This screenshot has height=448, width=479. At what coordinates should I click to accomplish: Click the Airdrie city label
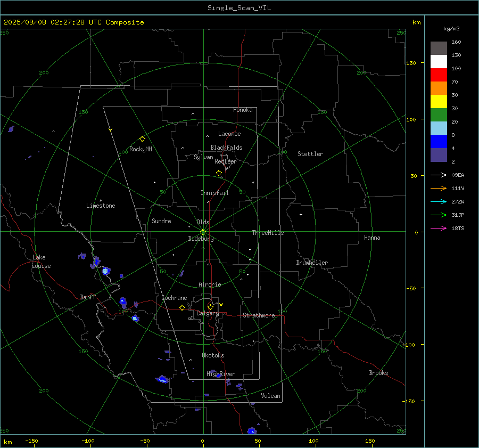[210, 284]
